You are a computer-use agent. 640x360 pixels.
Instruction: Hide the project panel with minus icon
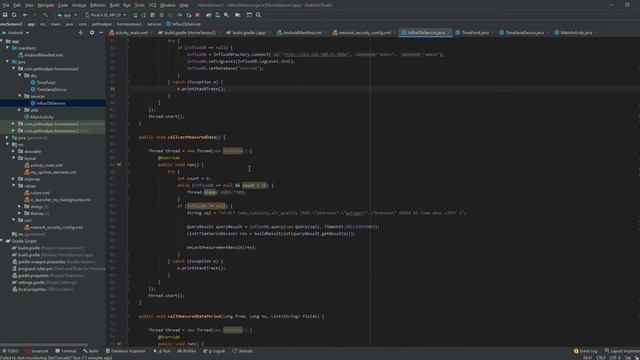click(101, 33)
